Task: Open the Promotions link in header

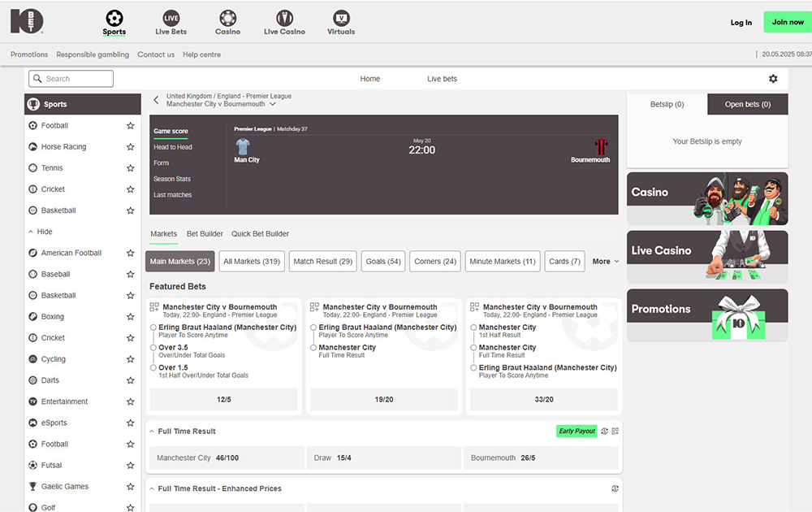Action: tap(29, 54)
